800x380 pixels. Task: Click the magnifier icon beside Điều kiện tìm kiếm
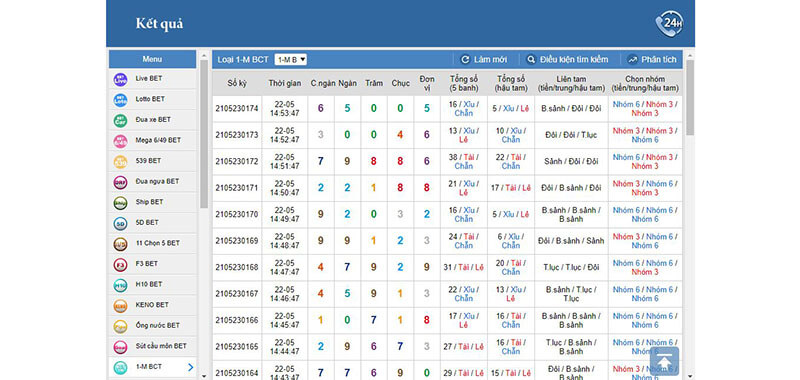click(x=531, y=60)
